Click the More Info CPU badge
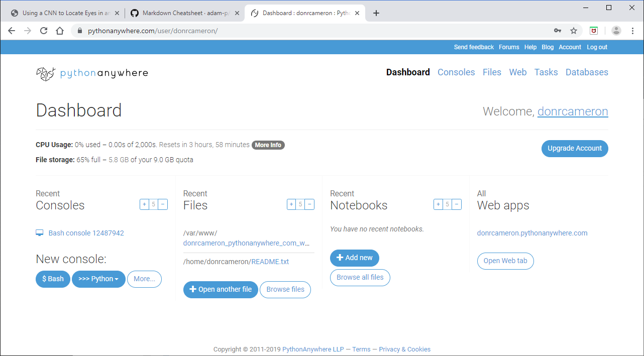Viewport: 644px width, 356px height. [x=268, y=145]
